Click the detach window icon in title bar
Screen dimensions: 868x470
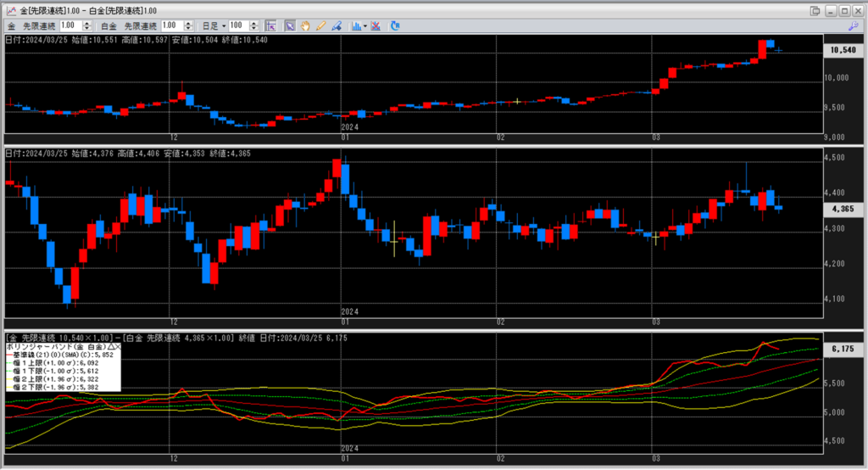[x=815, y=9]
